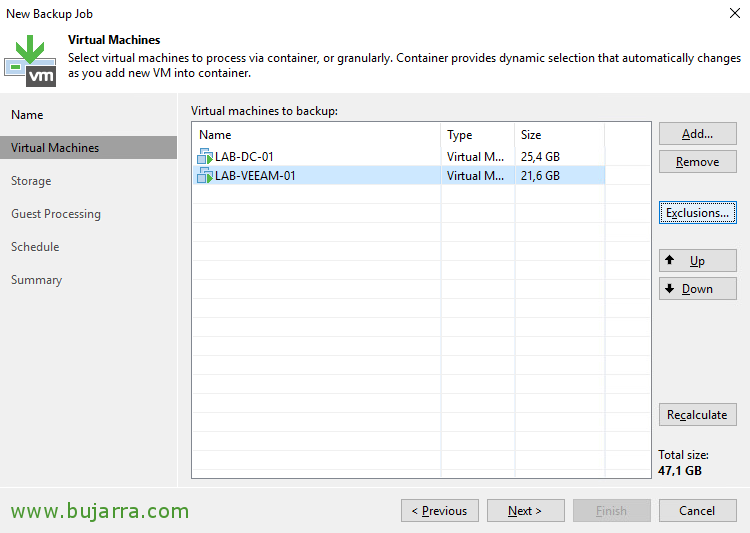
Task: Go to the Storage wizard step
Action: click(31, 181)
